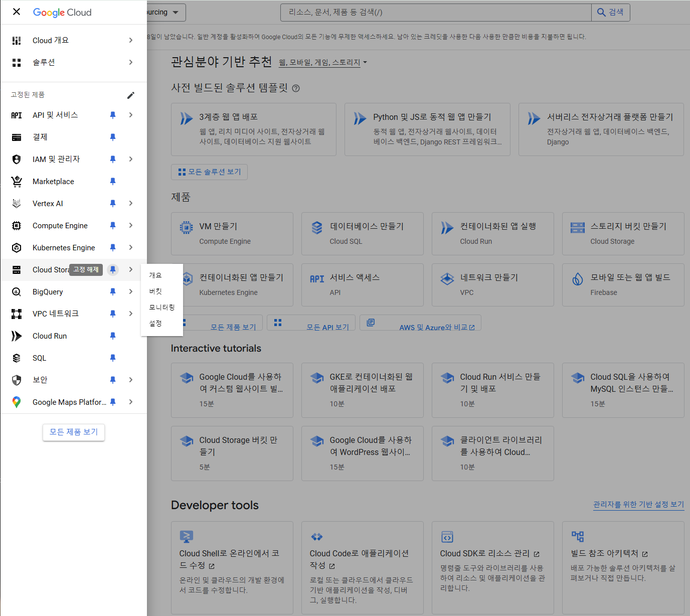Open the 모바일 또는 웹 앱 빌드 Firebase card
Image resolution: width=690 pixels, height=616 pixels.
(623, 285)
